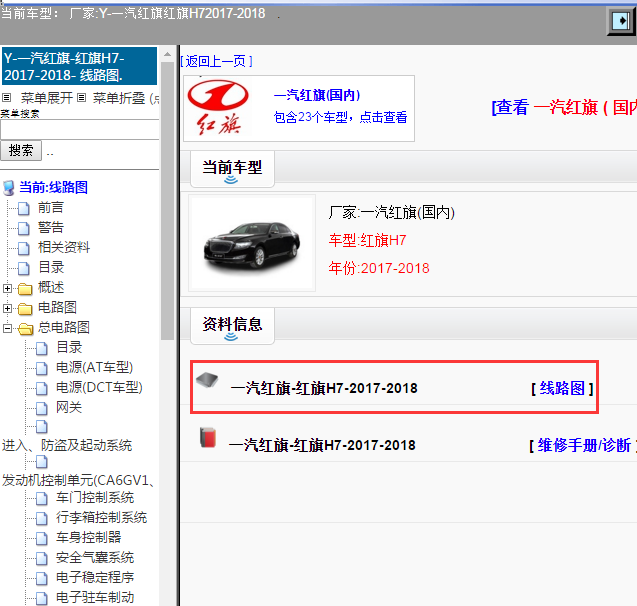Open 相关资料 in the tree
This screenshot has height=606, width=637.
[x=64, y=247]
